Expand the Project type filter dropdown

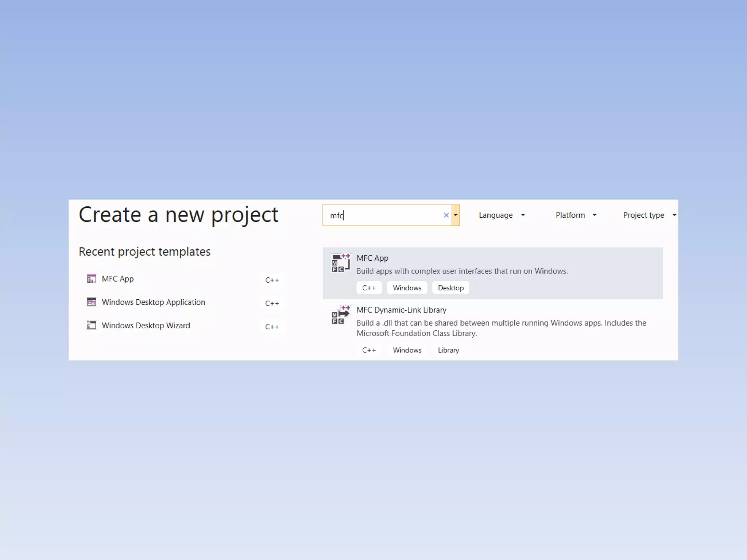(x=649, y=215)
